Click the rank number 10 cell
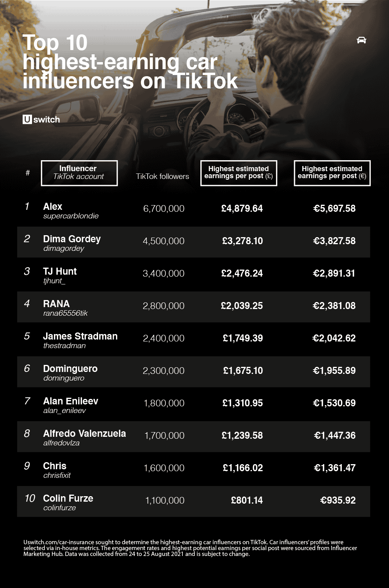The height and width of the screenshot is (588, 389). click(x=30, y=499)
